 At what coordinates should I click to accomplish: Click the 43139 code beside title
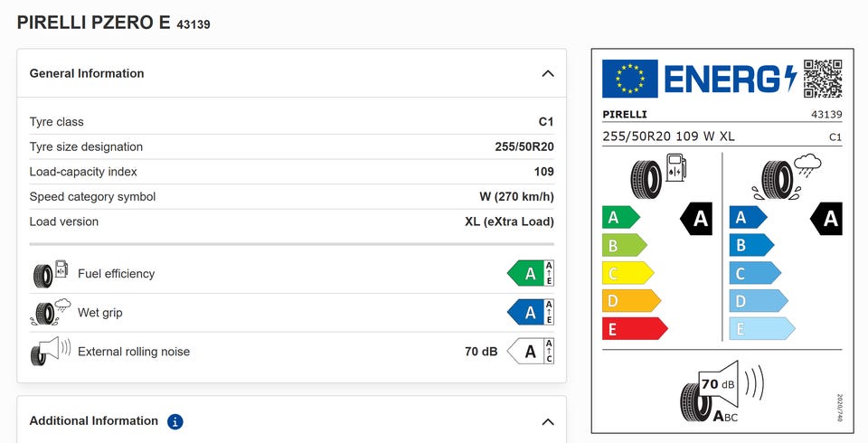point(193,24)
